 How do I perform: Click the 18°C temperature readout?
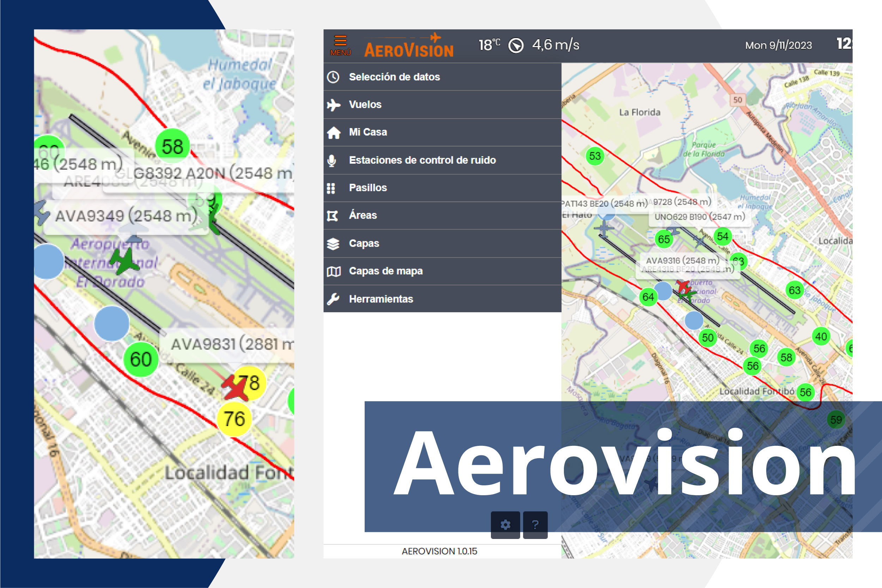click(x=489, y=45)
